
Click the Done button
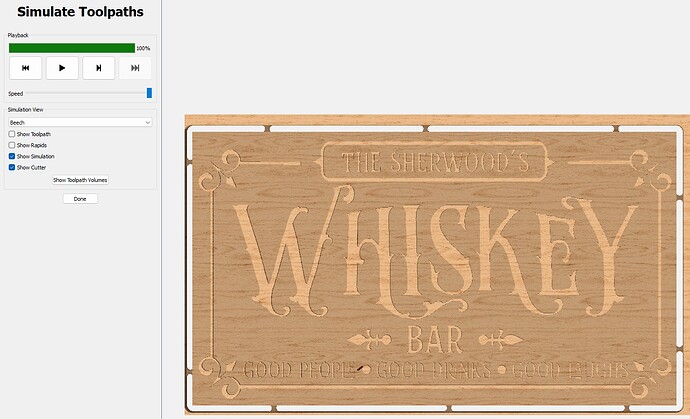coord(80,199)
